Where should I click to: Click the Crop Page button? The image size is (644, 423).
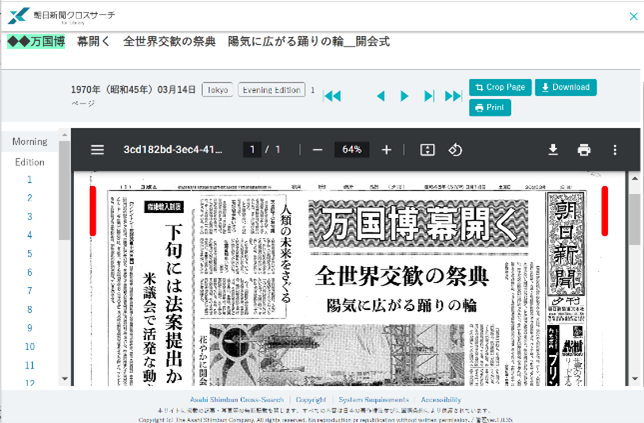coord(500,87)
